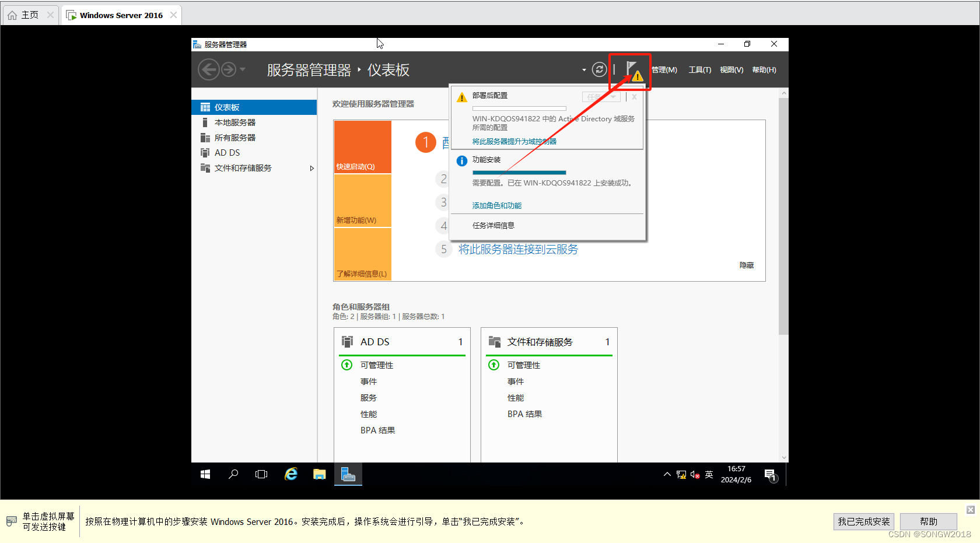
Task: Open the dropdown arrow left of refresh
Action: [584, 70]
